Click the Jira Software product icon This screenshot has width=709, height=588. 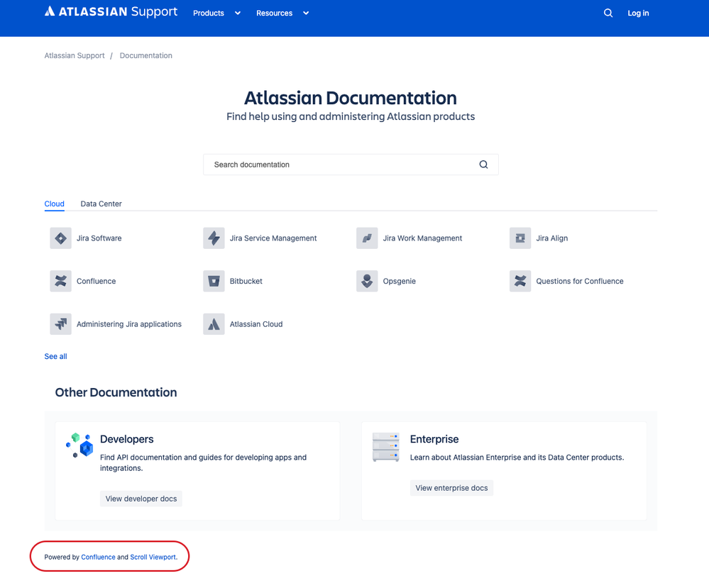[60, 238]
